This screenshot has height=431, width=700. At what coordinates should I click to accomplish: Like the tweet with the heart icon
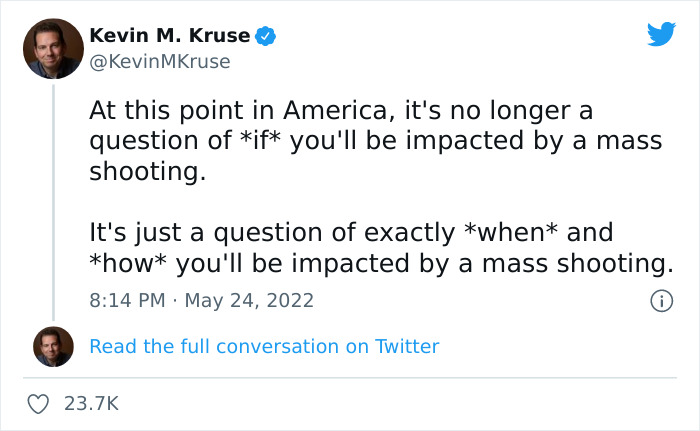click(40, 403)
